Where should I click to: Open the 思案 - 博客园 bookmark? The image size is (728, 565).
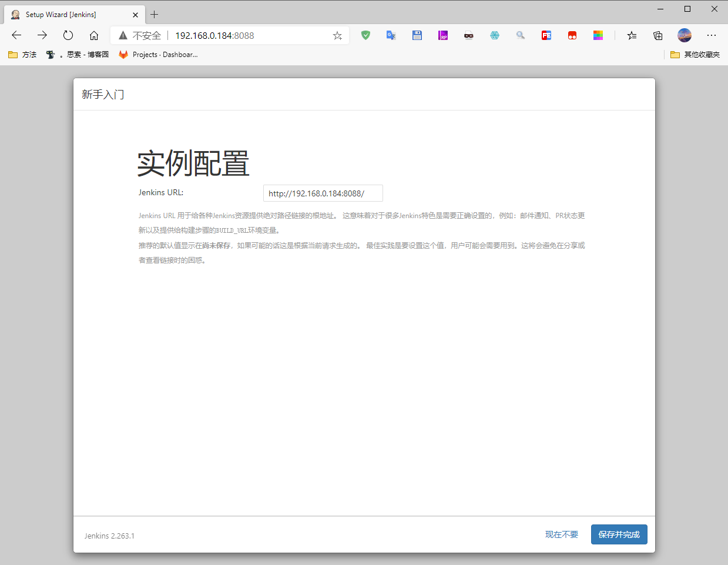(x=78, y=55)
